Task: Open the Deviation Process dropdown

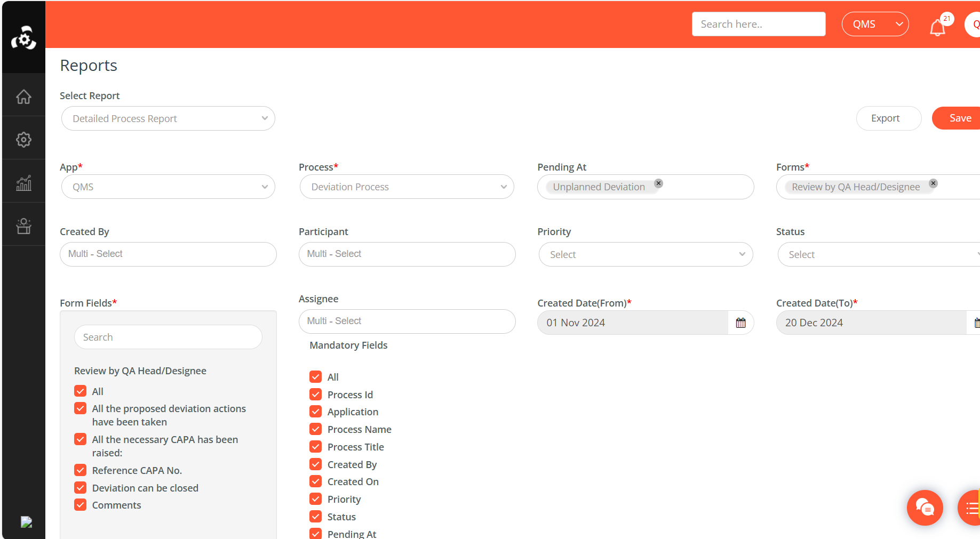Action: (x=407, y=187)
